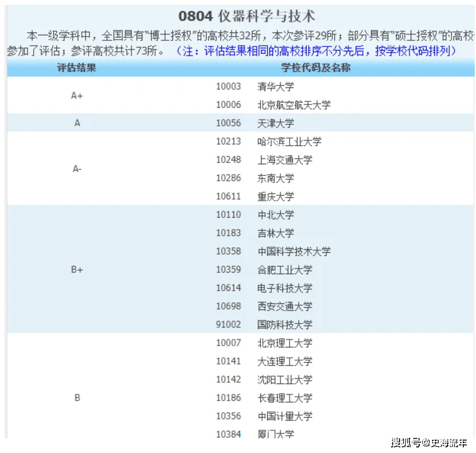
Task: Click school name 中北大学
Action: (276, 215)
